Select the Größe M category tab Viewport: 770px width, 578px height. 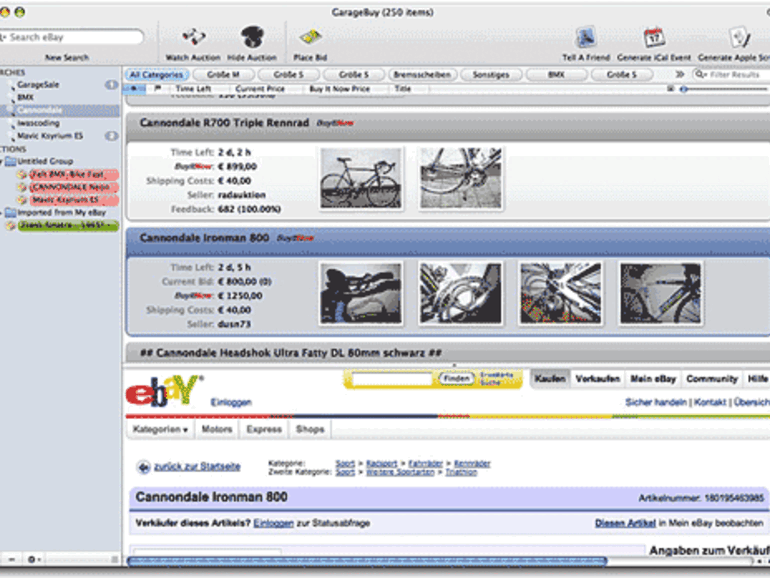click(223, 75)
